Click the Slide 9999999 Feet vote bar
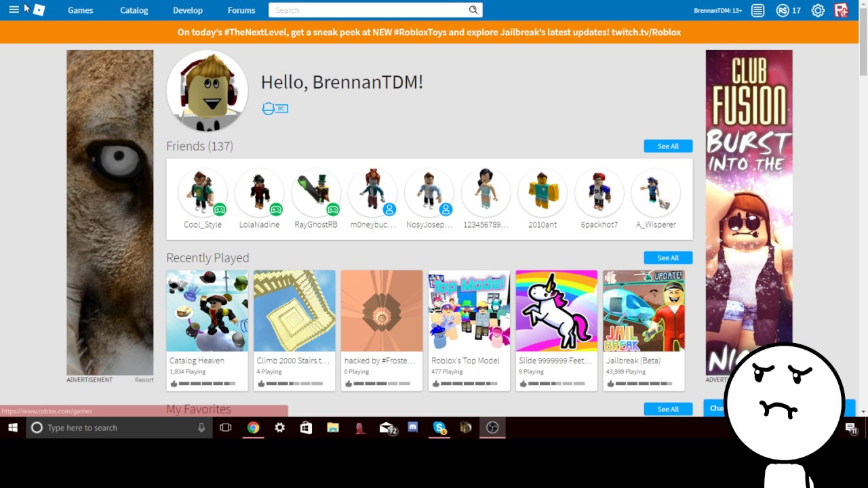The width and height of the screenshot is (868, 488). (551, 384)
